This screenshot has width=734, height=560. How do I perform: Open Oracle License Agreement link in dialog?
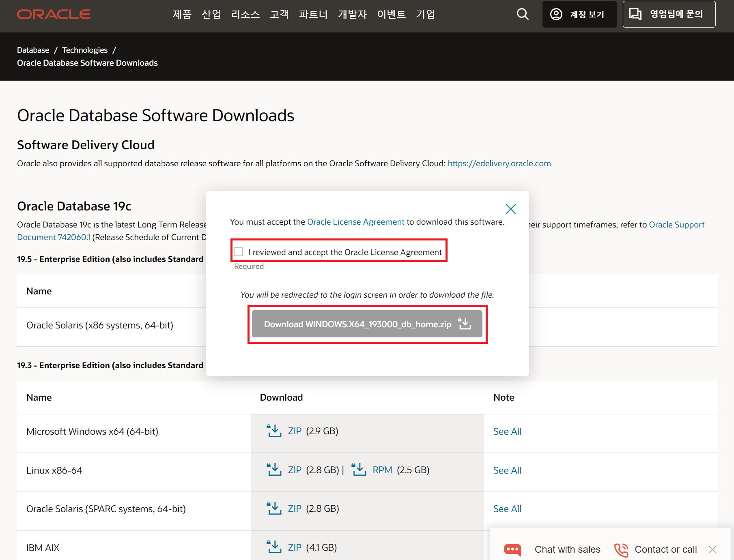356,222
